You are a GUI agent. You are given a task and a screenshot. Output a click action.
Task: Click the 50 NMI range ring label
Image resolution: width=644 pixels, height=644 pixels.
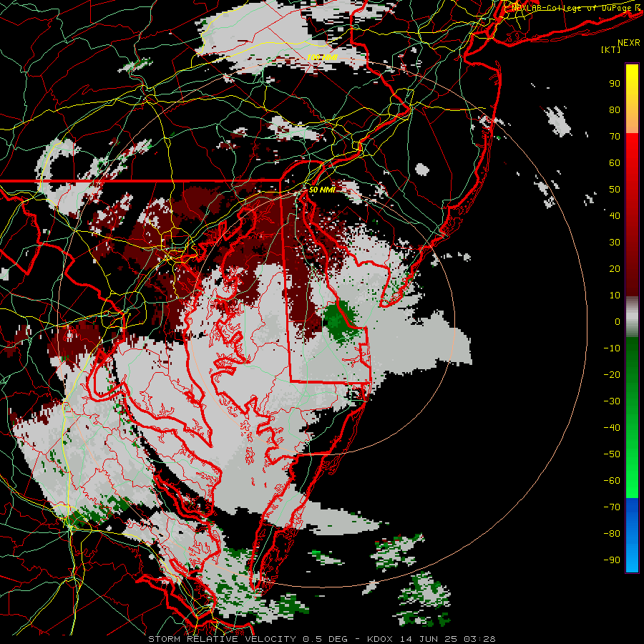click(x=322, y=190)
